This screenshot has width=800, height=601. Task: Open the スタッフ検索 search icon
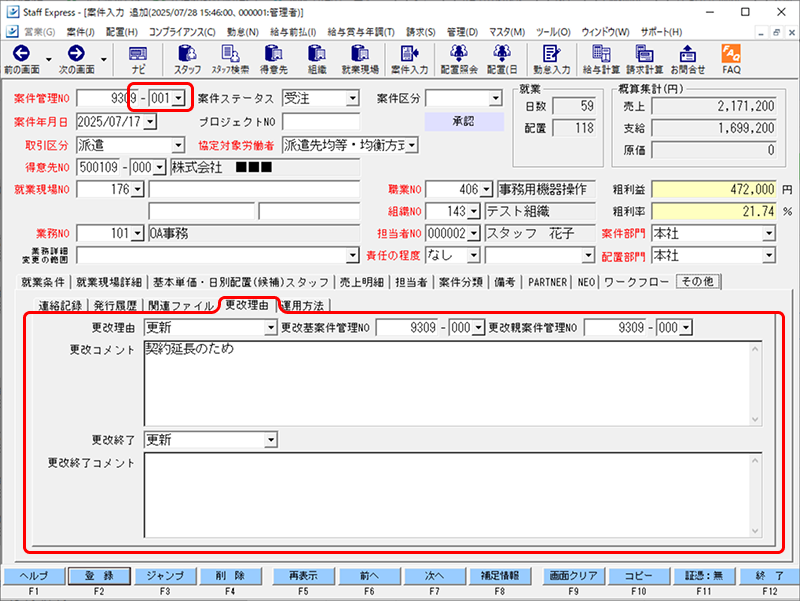(230, 60)
